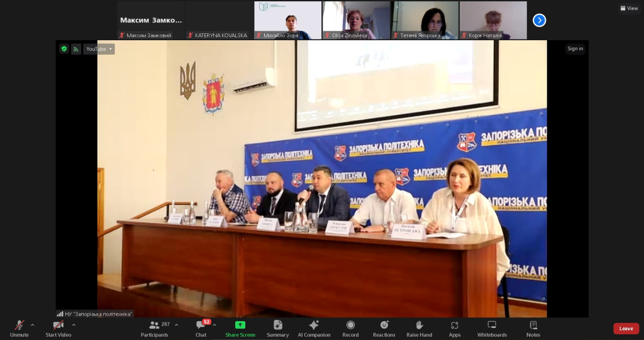Click the 52 unread chat badge
Screen dimensions: 644x340
206,322
